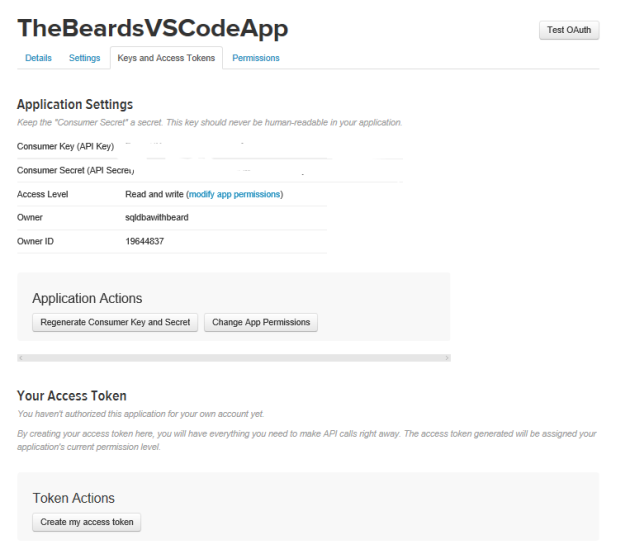Switch to the Settings tab
The width and height of the screenshot is (630, 554).
(84, 58)
